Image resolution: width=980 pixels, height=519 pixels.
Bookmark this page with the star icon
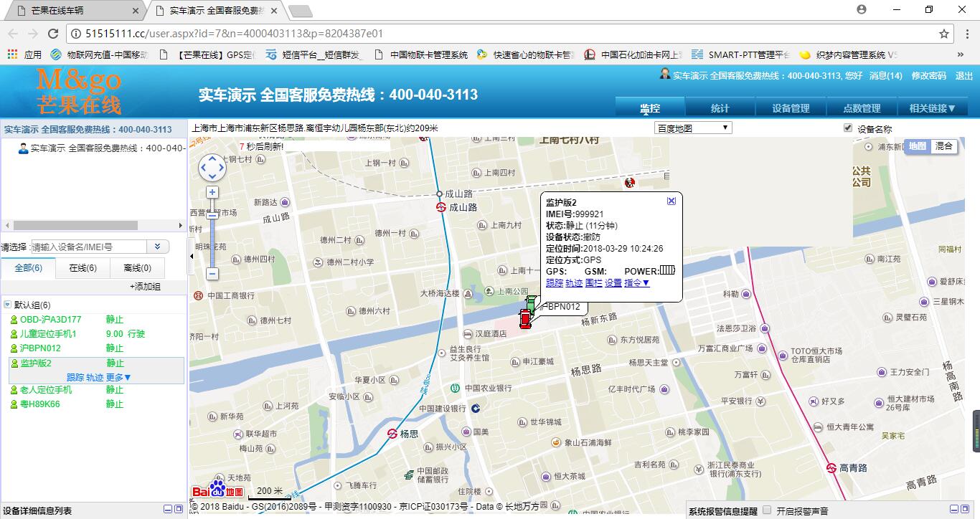tap(944, 34)
